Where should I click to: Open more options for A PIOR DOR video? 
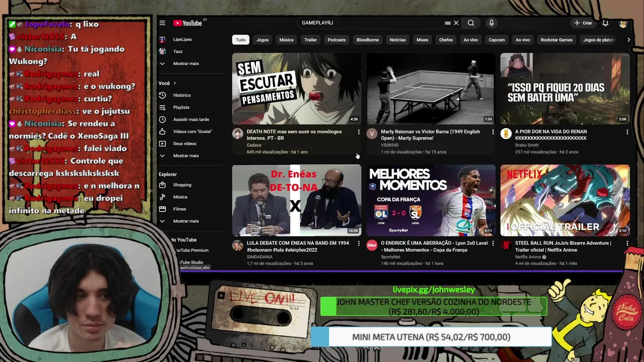(627, 132)
